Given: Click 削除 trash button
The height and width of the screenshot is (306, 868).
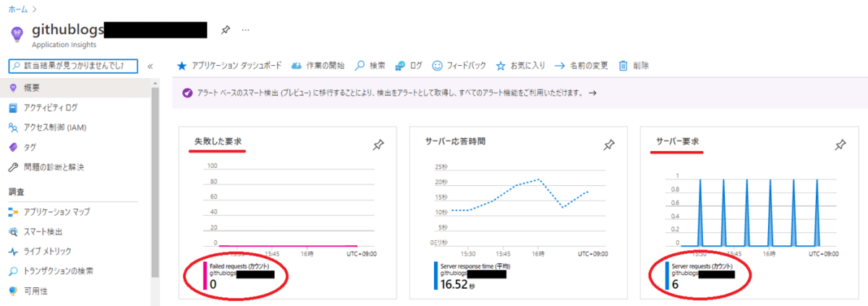Looking at the screenshot, I should (634, 66).
